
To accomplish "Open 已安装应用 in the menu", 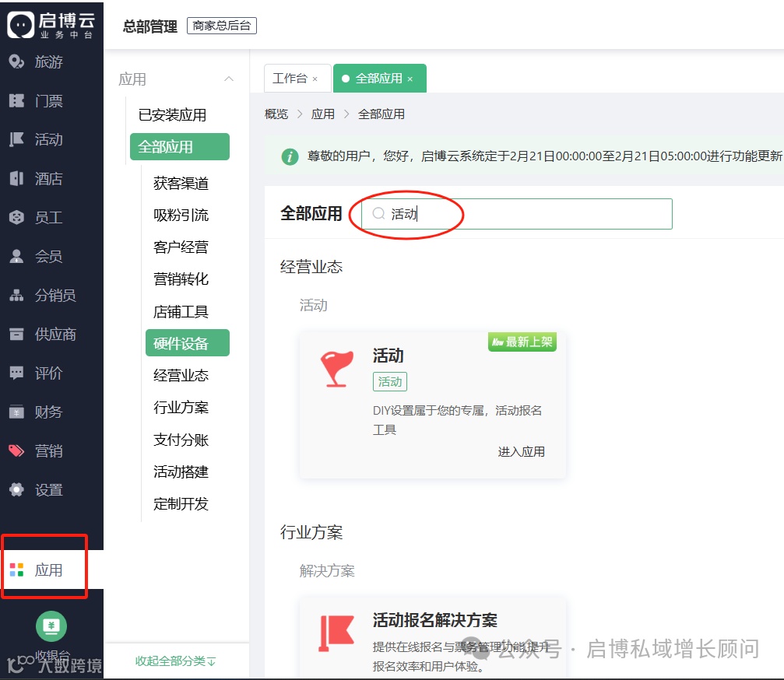I will tap(173, 115).
